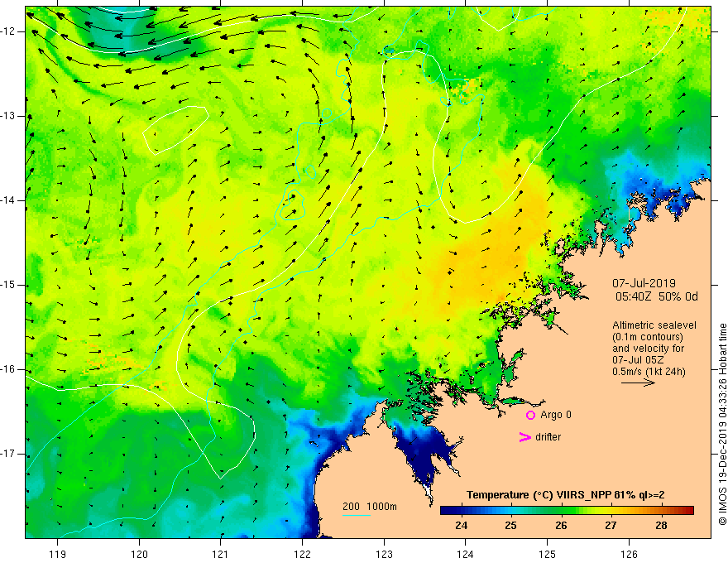Click the color bar label '28'

click(661, 526)
